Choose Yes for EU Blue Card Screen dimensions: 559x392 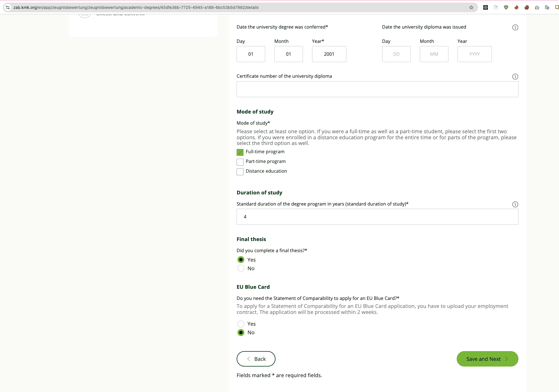click(x=241, y=324)
